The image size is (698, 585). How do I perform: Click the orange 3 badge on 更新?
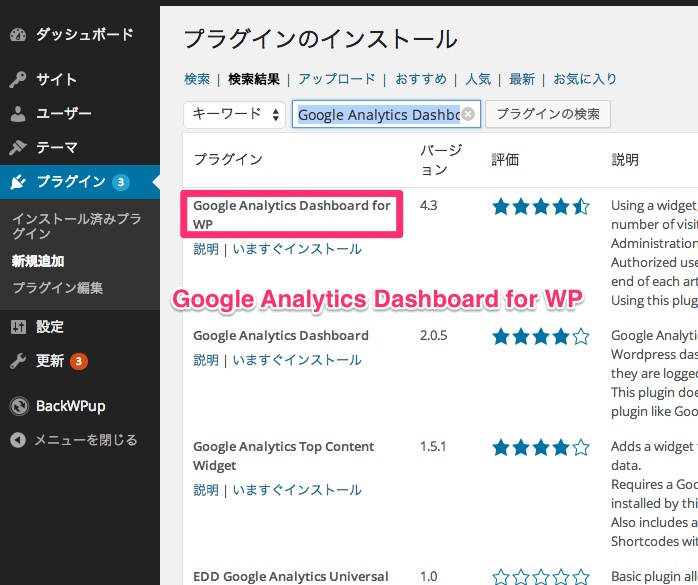pos(78,361)
